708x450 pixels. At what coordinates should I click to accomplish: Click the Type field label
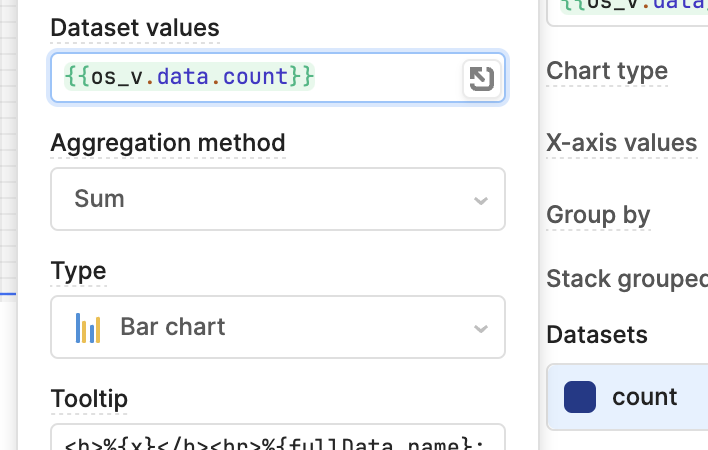79,271
